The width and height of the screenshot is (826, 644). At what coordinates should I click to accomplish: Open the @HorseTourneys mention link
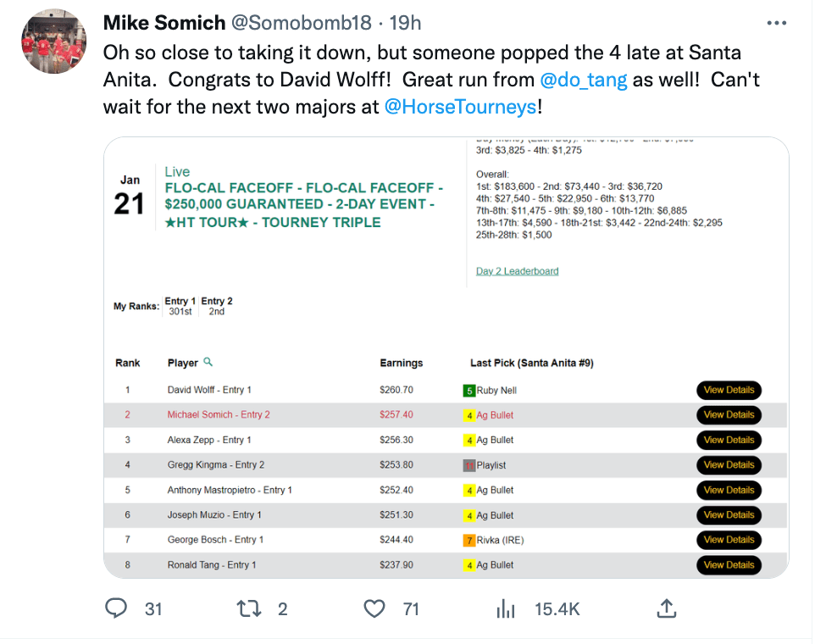tap(460, 108)
